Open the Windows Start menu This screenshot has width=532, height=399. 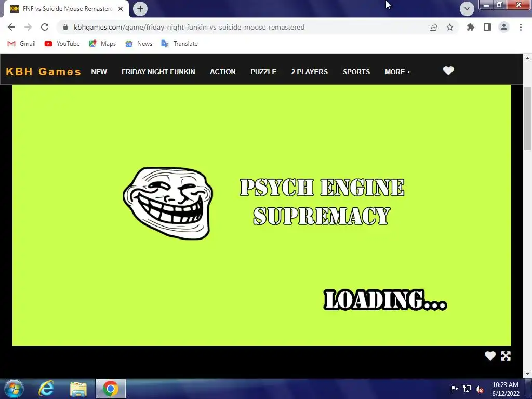coord(14,389)
